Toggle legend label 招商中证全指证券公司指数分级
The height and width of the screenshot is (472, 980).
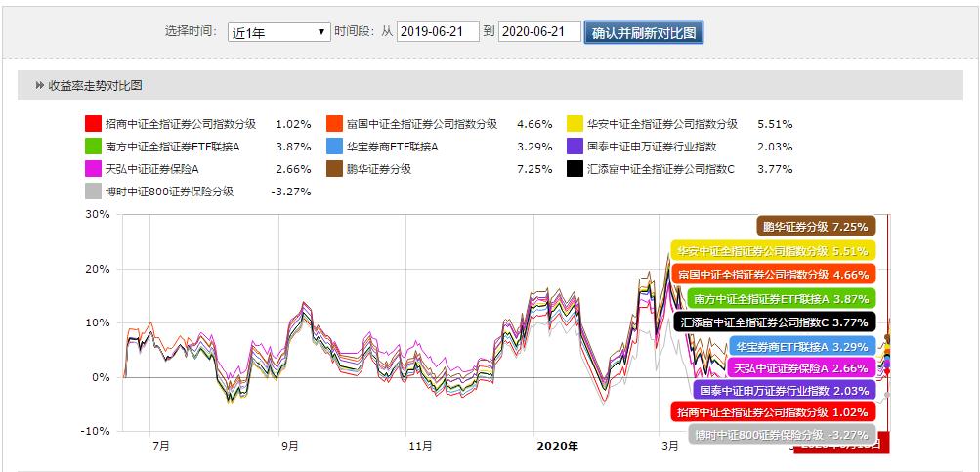point(181,124)
